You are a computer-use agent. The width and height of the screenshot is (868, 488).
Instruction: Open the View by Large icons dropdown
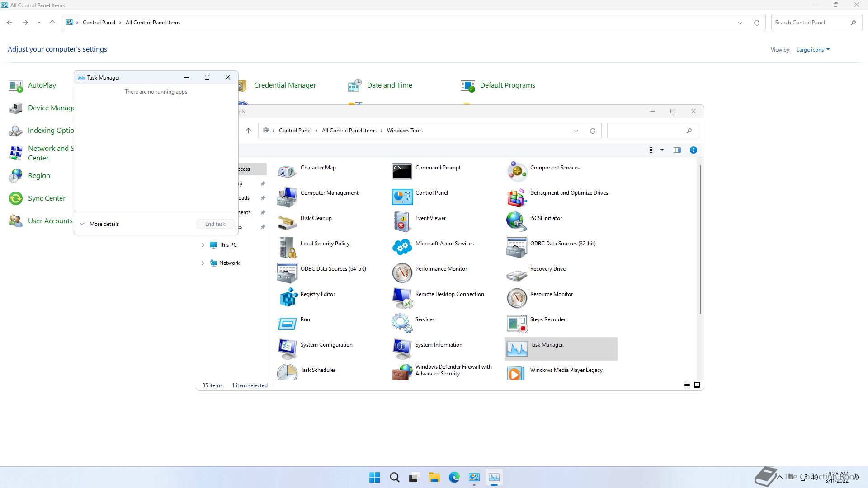pos(813,50)
